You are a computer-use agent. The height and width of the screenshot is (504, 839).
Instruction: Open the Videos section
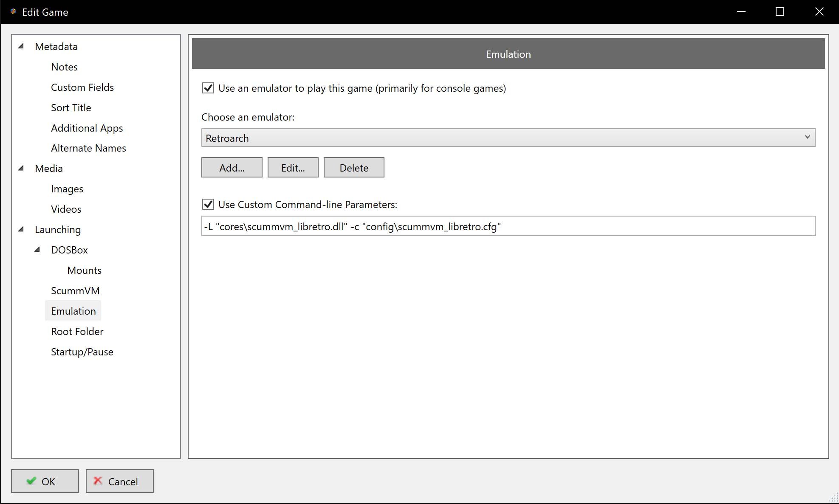66,209
